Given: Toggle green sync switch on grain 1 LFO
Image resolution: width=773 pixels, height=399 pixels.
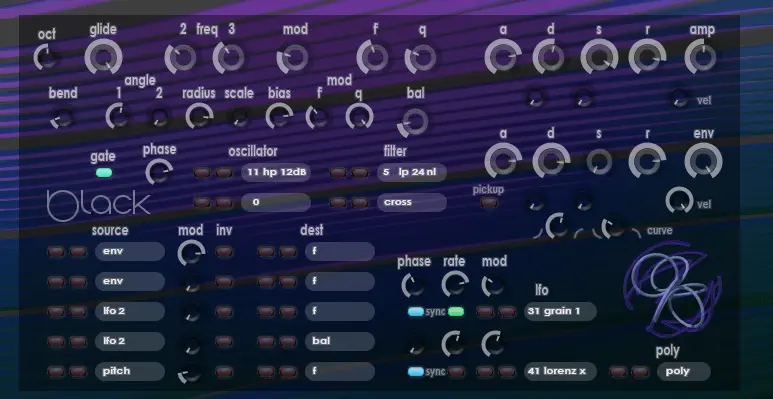Looking at the screenshot, I should pos(456,312).
